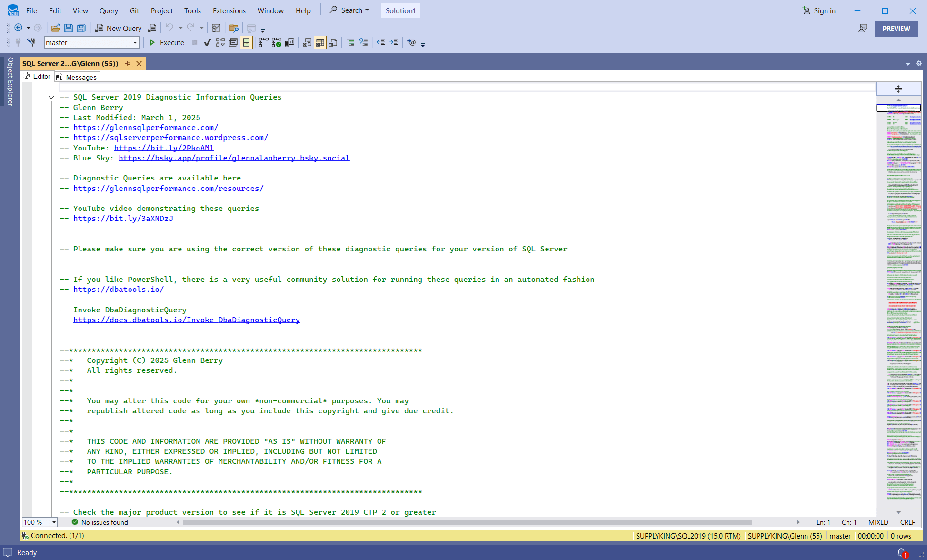Click the dbatools.io hyperlink
The width and height of the screenshot is (927, 560).
[119, 290]
